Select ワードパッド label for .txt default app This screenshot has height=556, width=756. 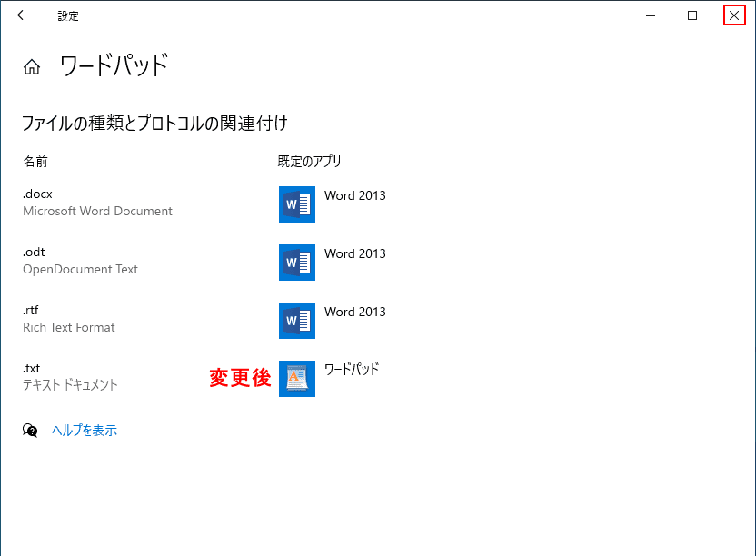pos(352,370)
